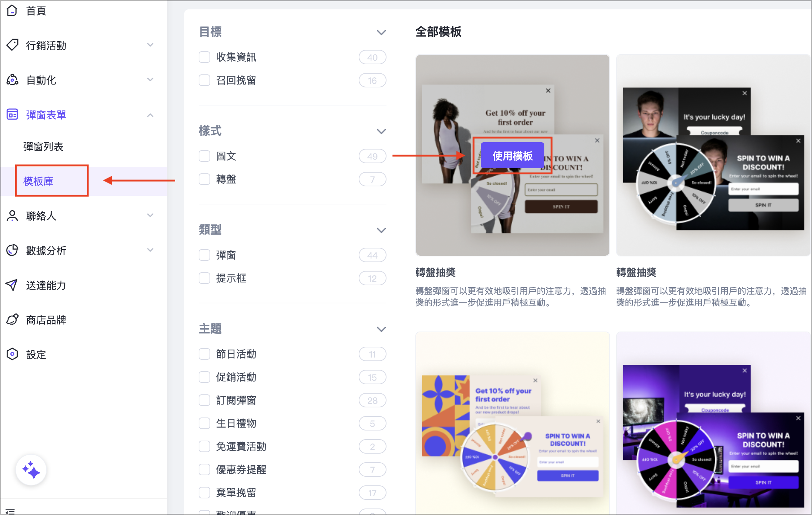
Task: Open 設定 in the sidebar
Action: (x=36, y=354)
